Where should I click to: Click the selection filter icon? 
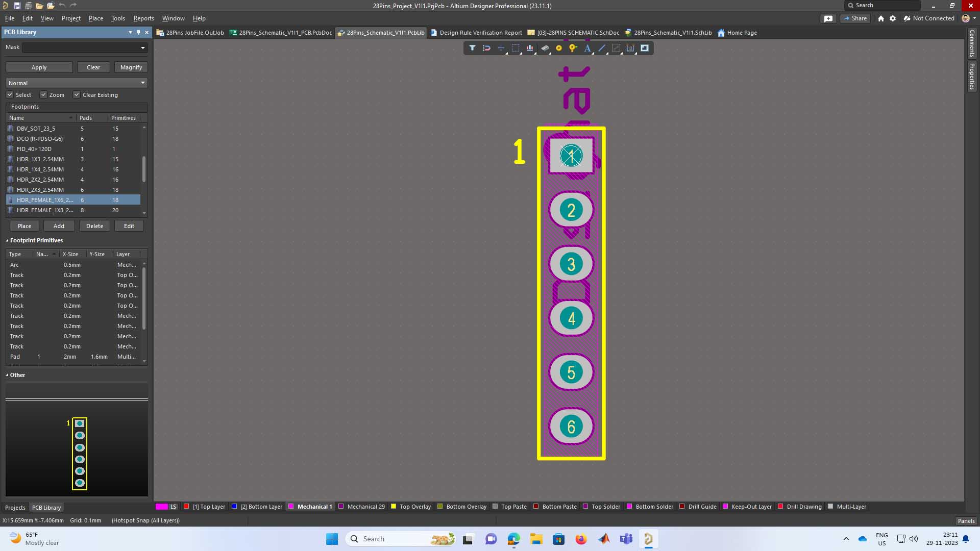[x=472, y=48]
